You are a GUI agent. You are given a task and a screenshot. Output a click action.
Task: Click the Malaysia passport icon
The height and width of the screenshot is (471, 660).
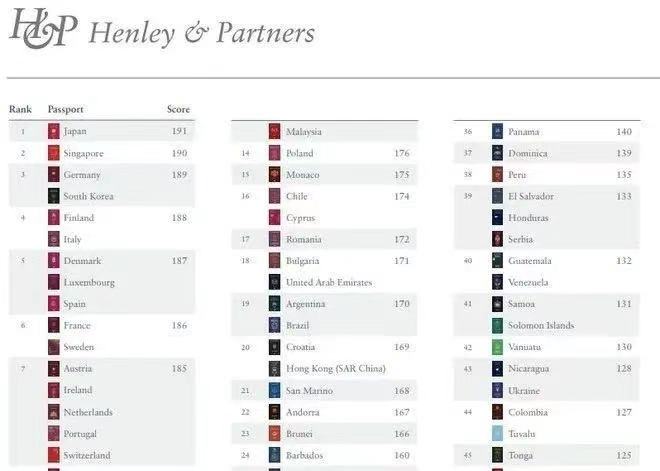click(x=274, y=131)
